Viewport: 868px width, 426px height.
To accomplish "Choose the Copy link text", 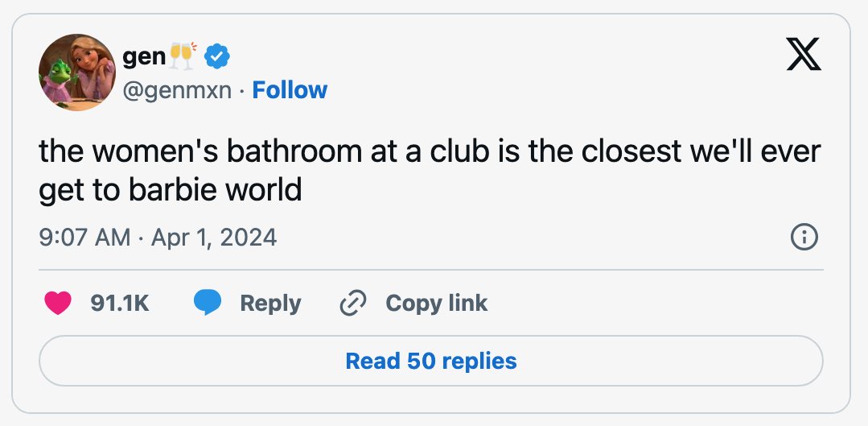I will coord(436,304).
